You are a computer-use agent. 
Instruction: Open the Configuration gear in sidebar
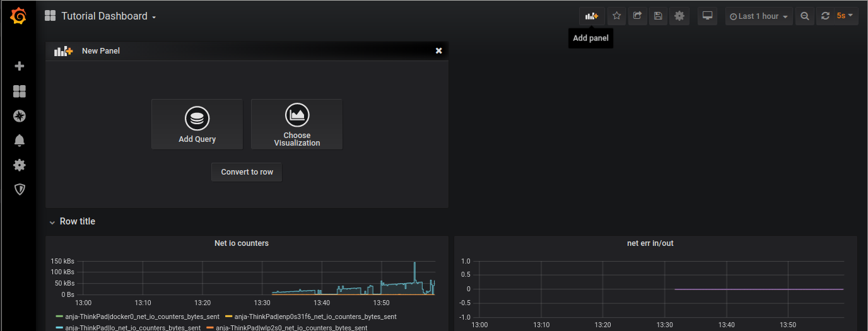[x=20, y=165]
